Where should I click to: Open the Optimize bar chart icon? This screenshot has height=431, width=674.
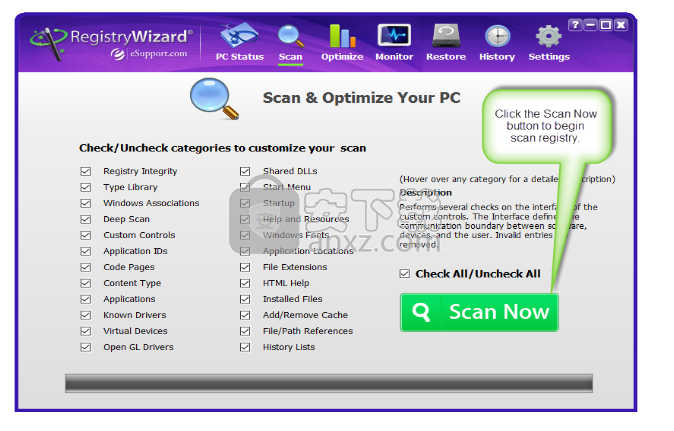(x=342, y=36)
